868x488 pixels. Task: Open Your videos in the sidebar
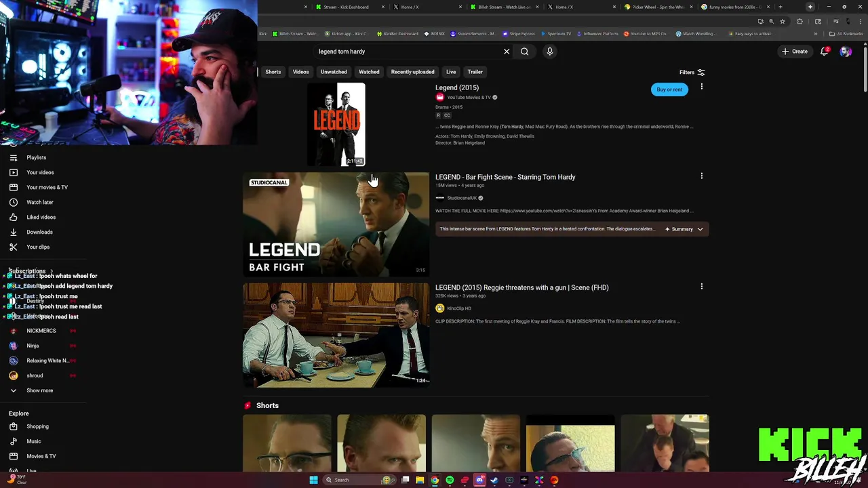click(x=40, y=172)
